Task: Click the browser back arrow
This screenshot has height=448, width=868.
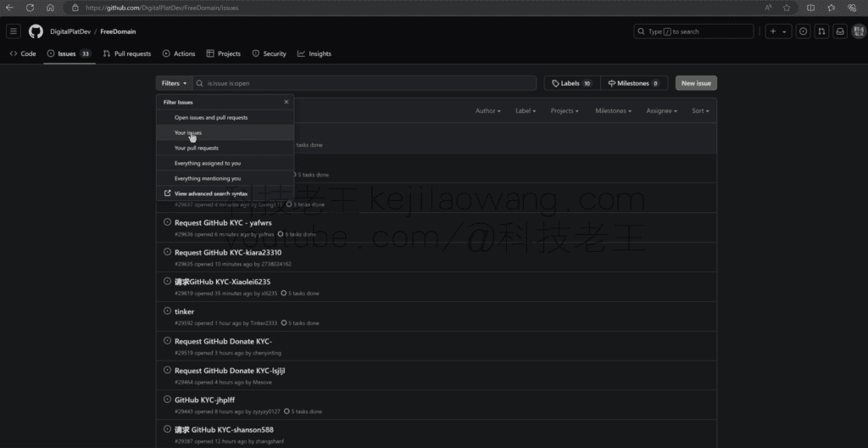Action: coord(9,8)
